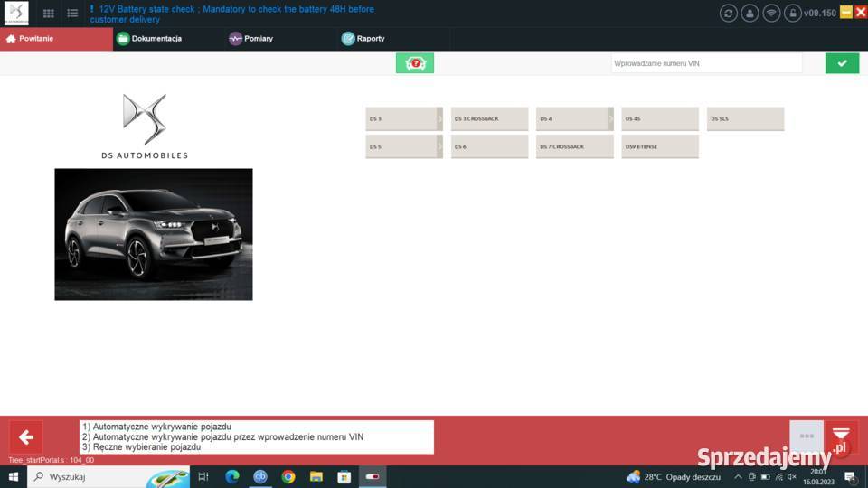Open the list view icon in header
This screenshot has height=488, width=868.
pos(72,14)
